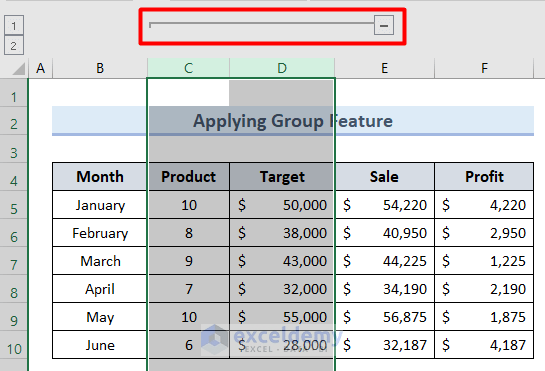Select column B header
The height and width of the screenshot is (371, 545).
(x=100, y=68)
